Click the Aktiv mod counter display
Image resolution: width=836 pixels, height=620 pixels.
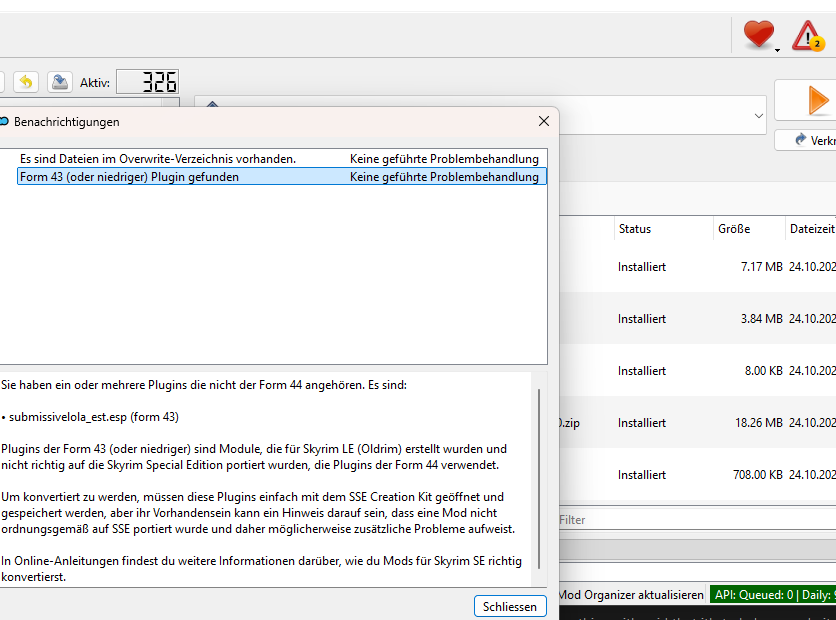pyautogui.click(x=148, y=82)
